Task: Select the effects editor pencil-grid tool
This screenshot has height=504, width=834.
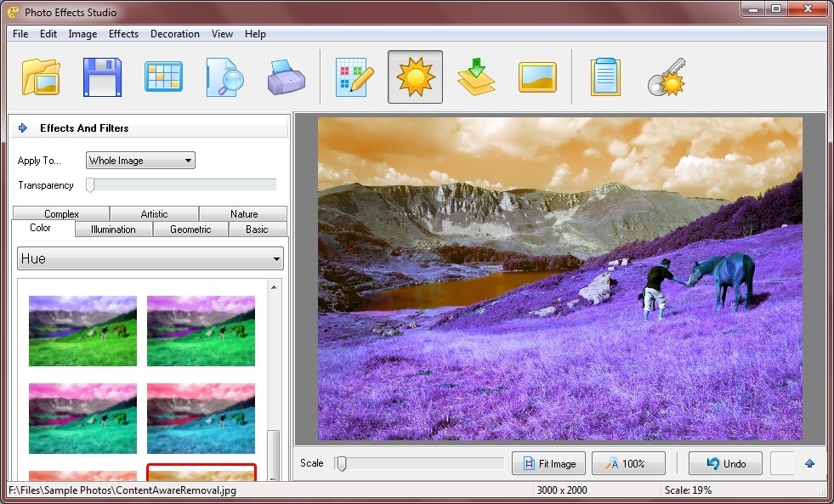Action: [x=353, y=75]
